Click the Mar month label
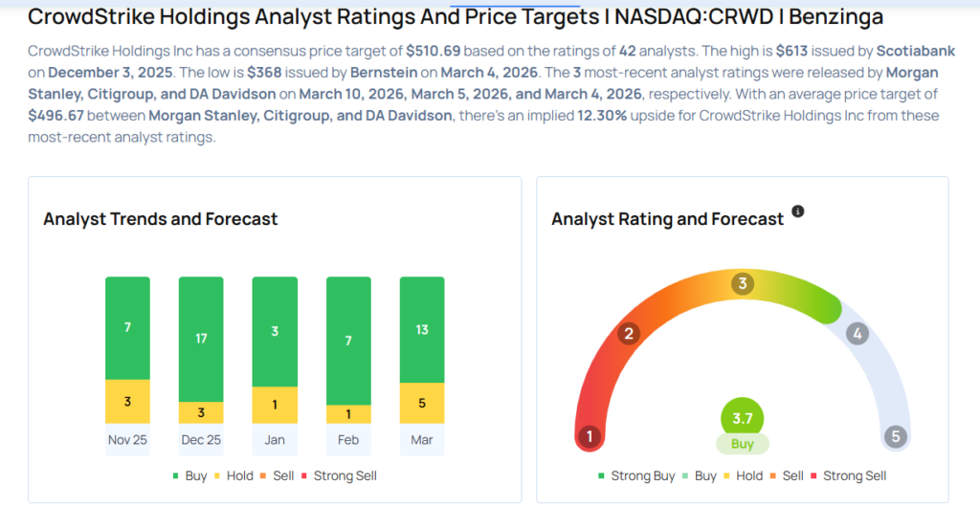Image resolution: width=980 pixels, height=508 pixels. [x=422, y=440]
